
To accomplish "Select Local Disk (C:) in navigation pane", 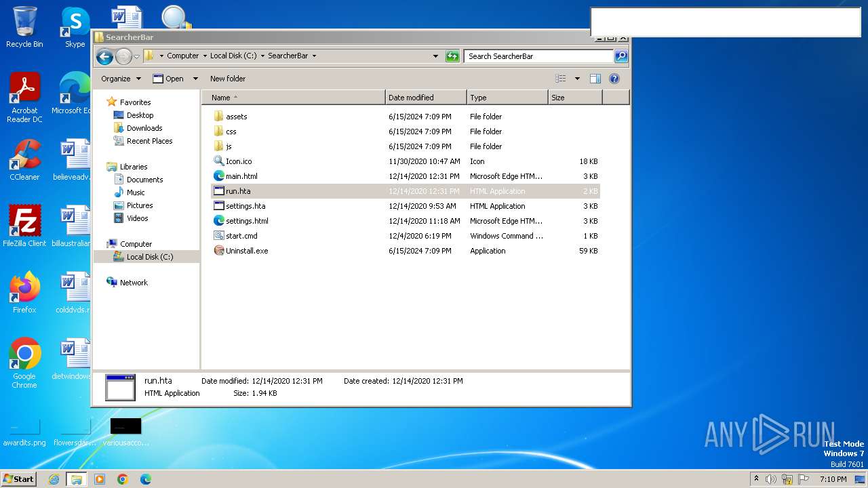I will (x=149, y=257).
